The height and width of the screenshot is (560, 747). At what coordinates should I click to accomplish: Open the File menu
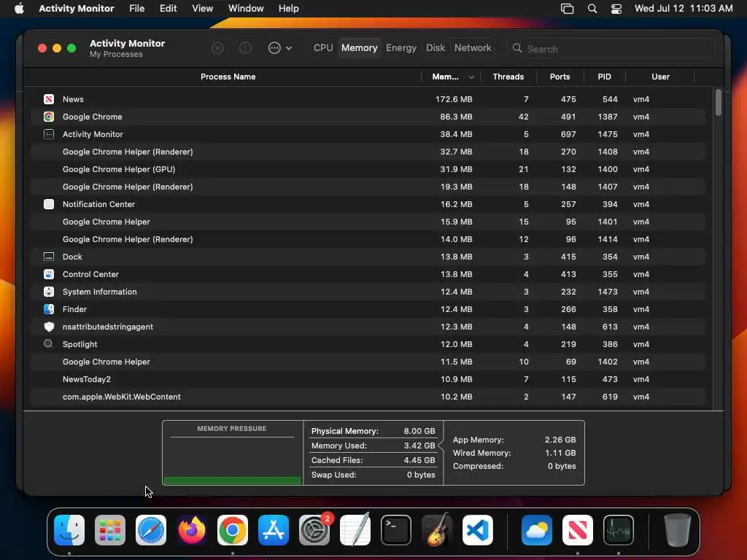(x=136, y=9)
